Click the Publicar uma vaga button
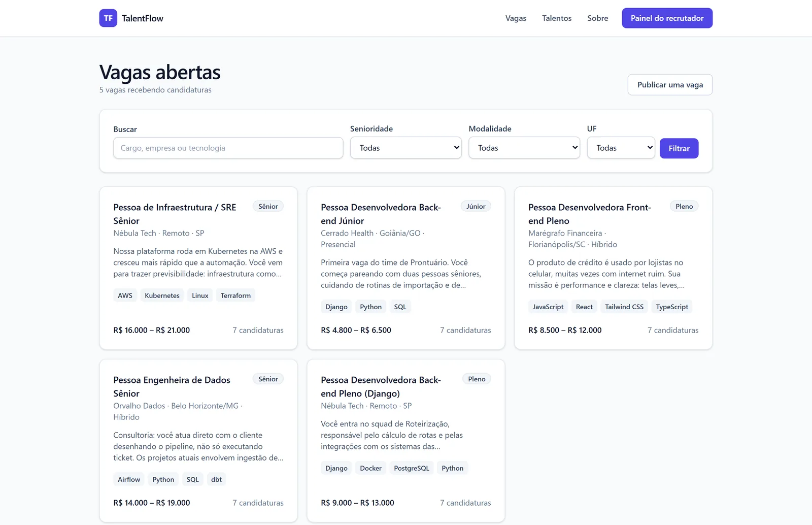812x525 pixels. coord(670,85)
